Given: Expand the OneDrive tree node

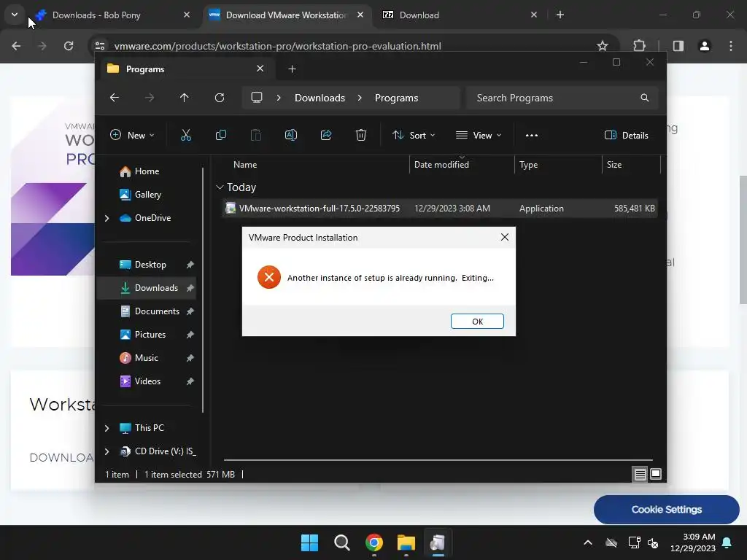Looking at the screenshot, I should point(107,218).
